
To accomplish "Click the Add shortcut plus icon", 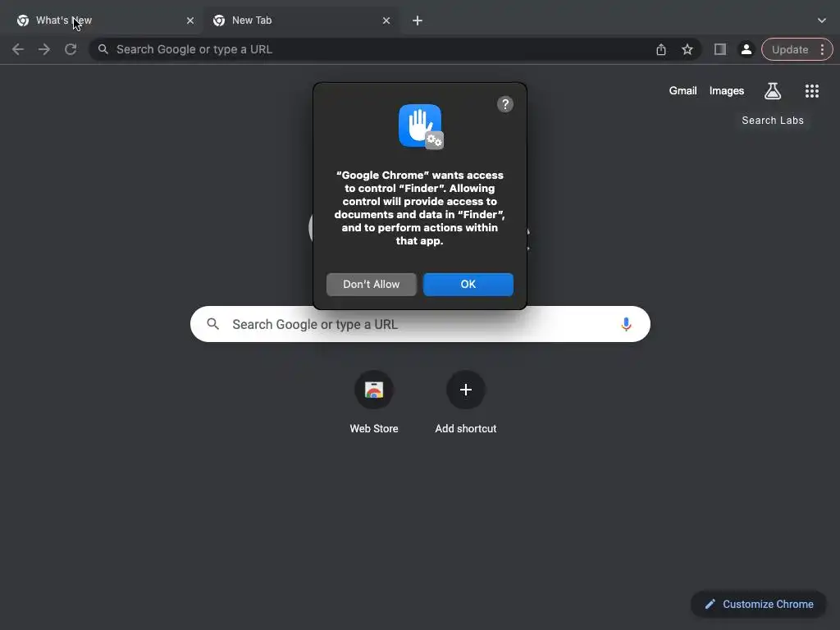I will click(466, 390).
